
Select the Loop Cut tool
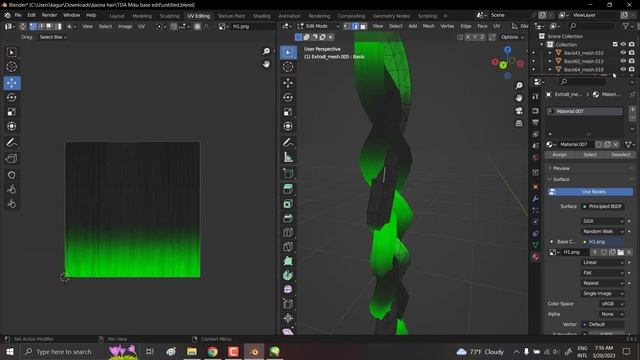(x=288, y=232)
